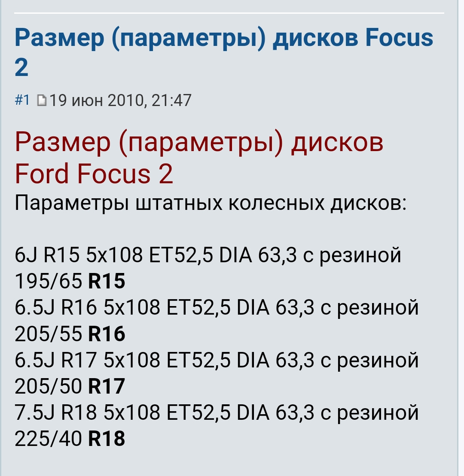Click the red 'Ford Focus 2' heading line

tap(94, 174)
